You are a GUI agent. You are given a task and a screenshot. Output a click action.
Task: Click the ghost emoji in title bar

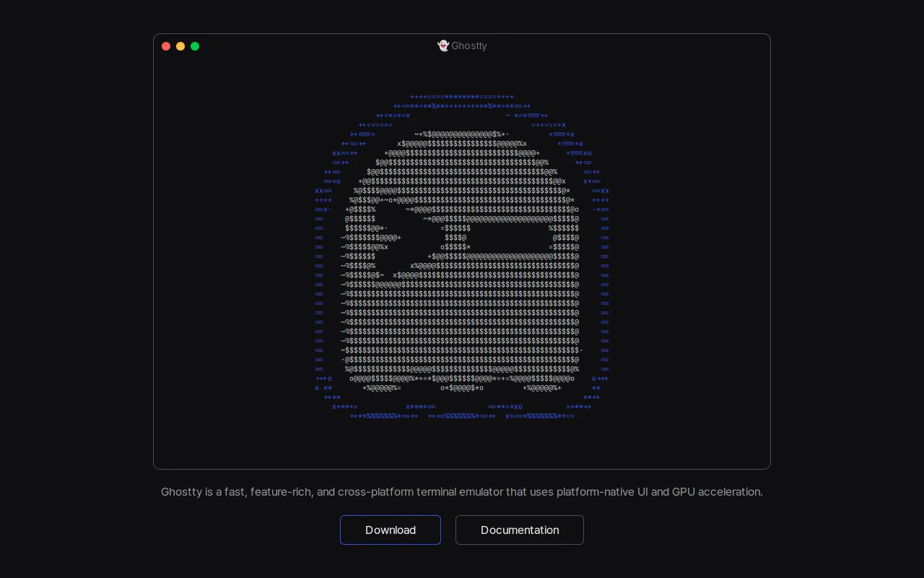click(443, 46)
